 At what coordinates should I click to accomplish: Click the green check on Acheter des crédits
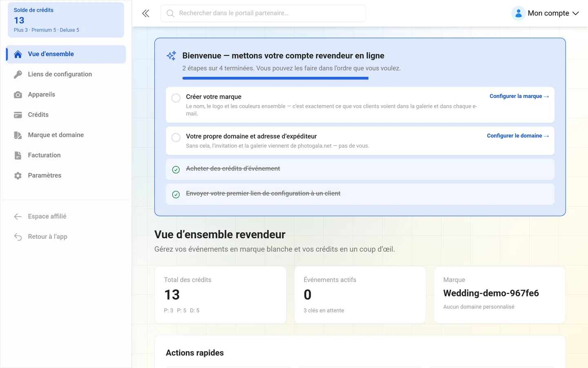point(176,170)
